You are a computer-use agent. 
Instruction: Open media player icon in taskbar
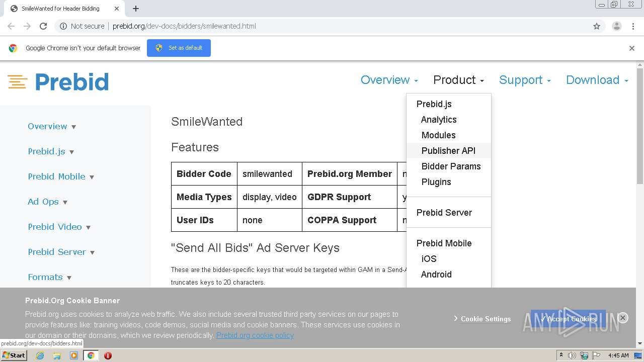74,355
